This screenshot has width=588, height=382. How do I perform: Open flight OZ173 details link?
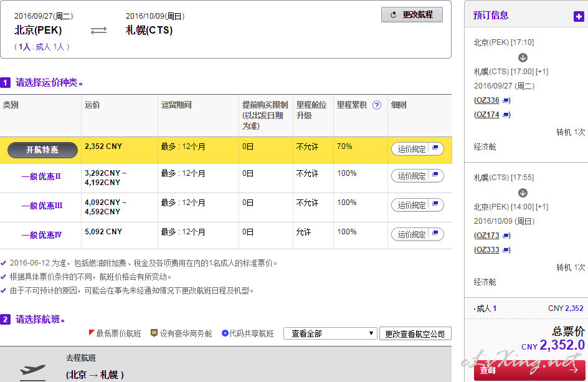tap(486, 236)
